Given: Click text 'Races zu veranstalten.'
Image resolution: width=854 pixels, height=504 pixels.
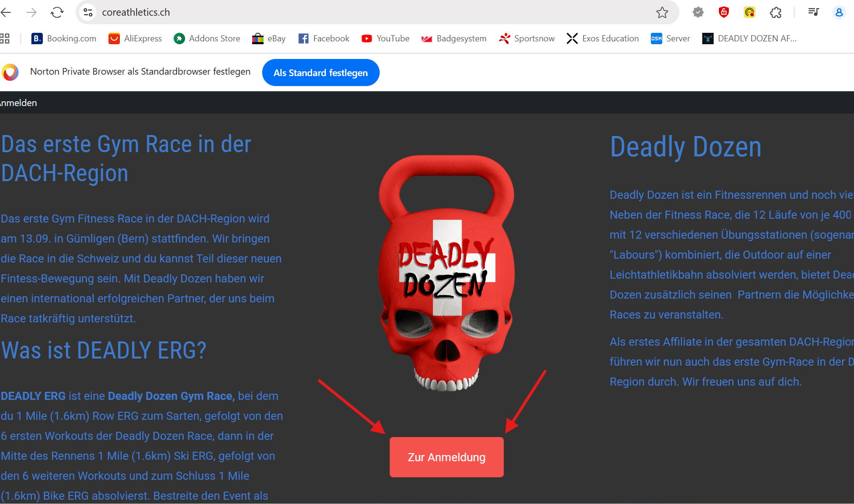Looking at the screenshot, I should (667, 315).
